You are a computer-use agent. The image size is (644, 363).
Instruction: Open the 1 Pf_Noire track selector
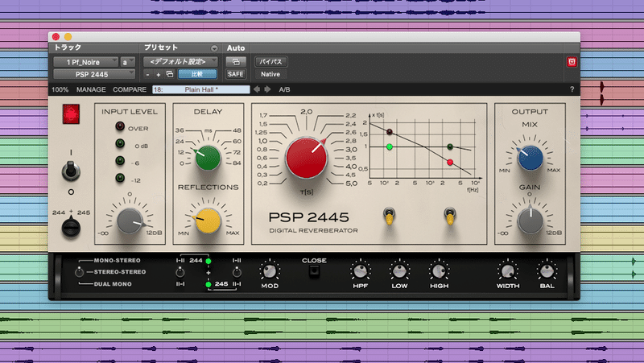click(86, 62)
